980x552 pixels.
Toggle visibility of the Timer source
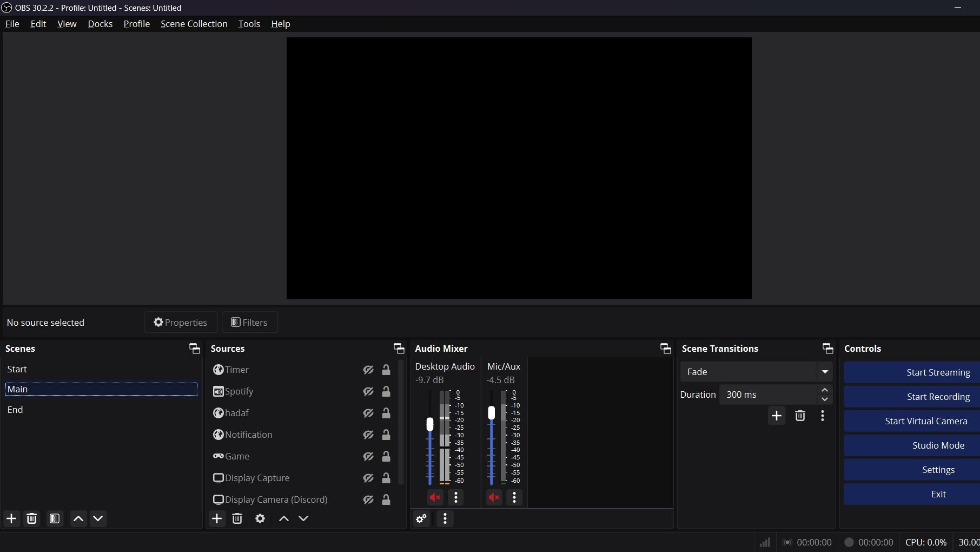[368, 370]
